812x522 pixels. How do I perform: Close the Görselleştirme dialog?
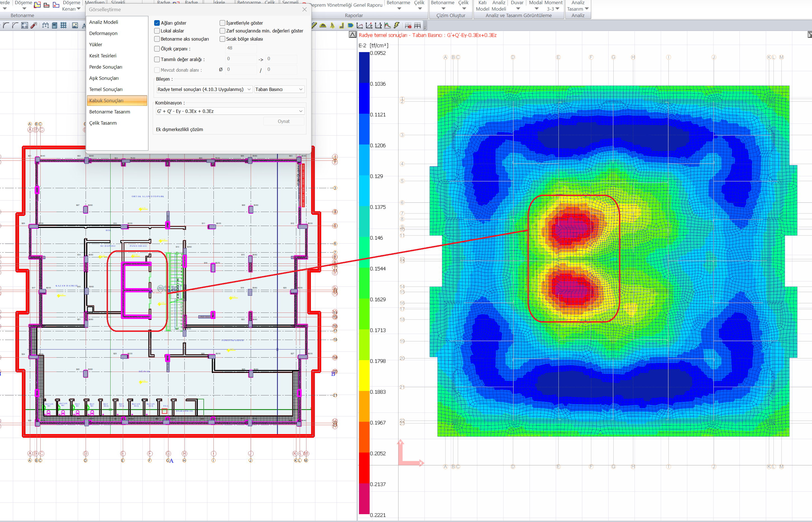point(304,10)
